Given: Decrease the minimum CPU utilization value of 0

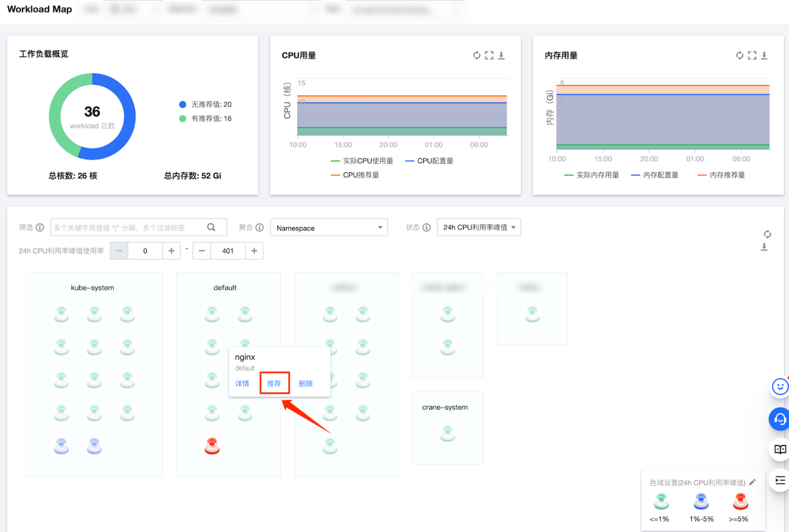Looking at the screenshot, I should point(119,251).
